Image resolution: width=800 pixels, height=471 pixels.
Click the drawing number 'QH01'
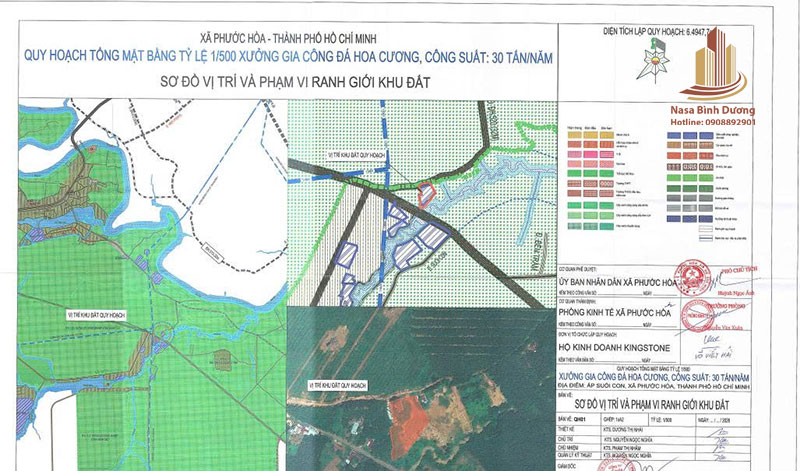coord(580,420)
